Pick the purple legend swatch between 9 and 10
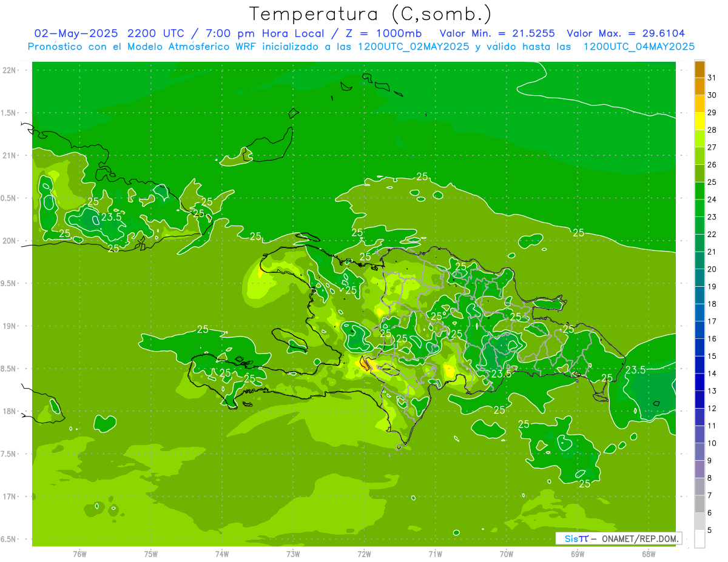This screenshot has height=562, width=728. [699, 452]
